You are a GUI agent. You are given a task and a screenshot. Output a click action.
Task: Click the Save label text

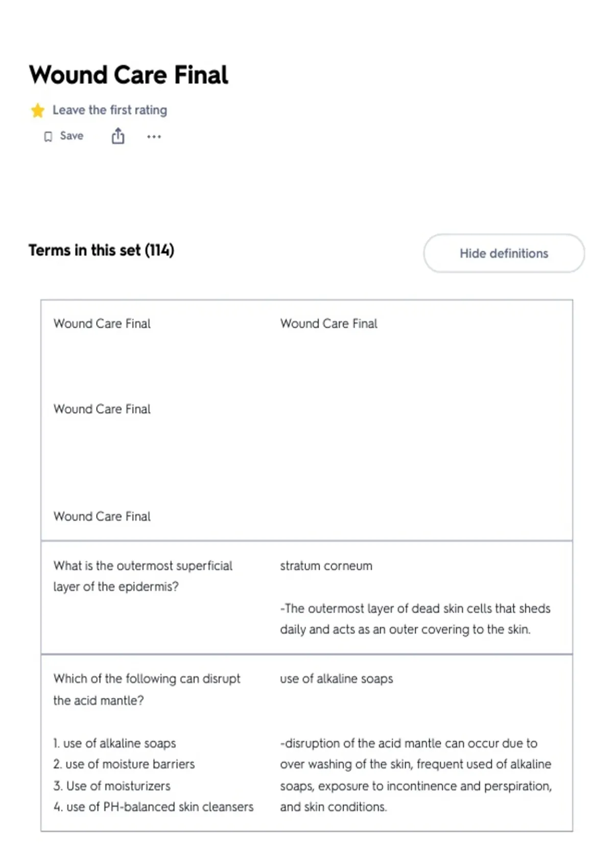(72, 136)
